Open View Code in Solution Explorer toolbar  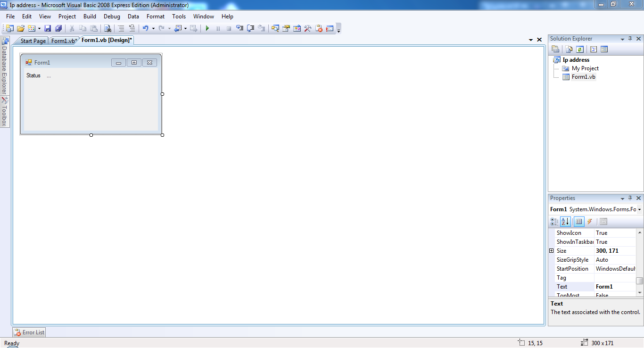tap(594, 49)
